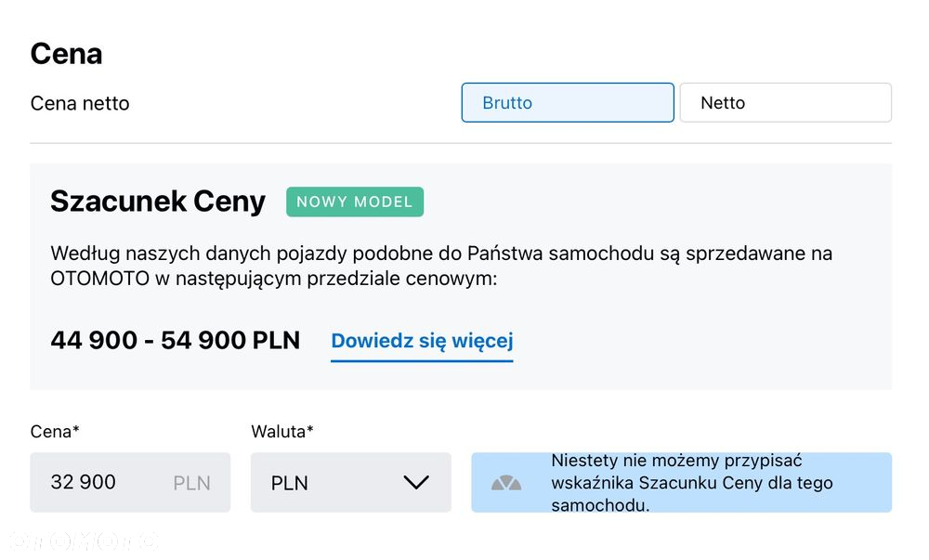The width and height of the screenshot is (929, 560).
Task: Click the Cena netto label
Action: pos(80,103)
